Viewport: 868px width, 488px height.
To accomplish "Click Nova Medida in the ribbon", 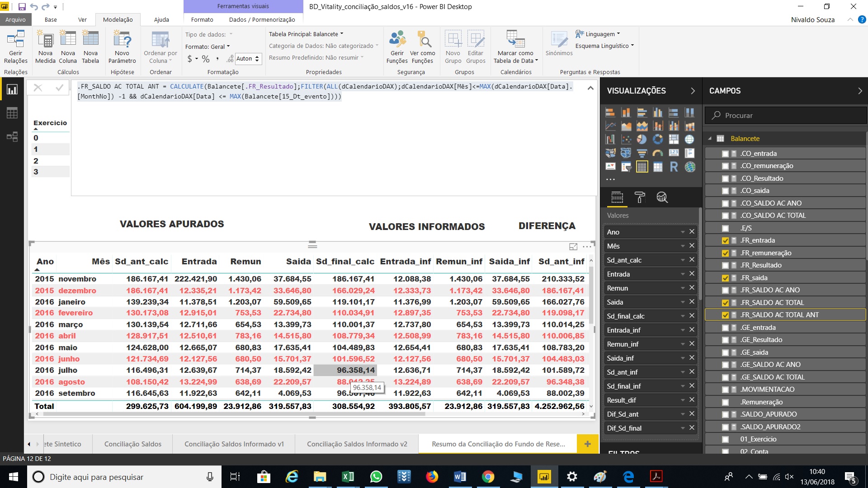I will coord(45,47).
